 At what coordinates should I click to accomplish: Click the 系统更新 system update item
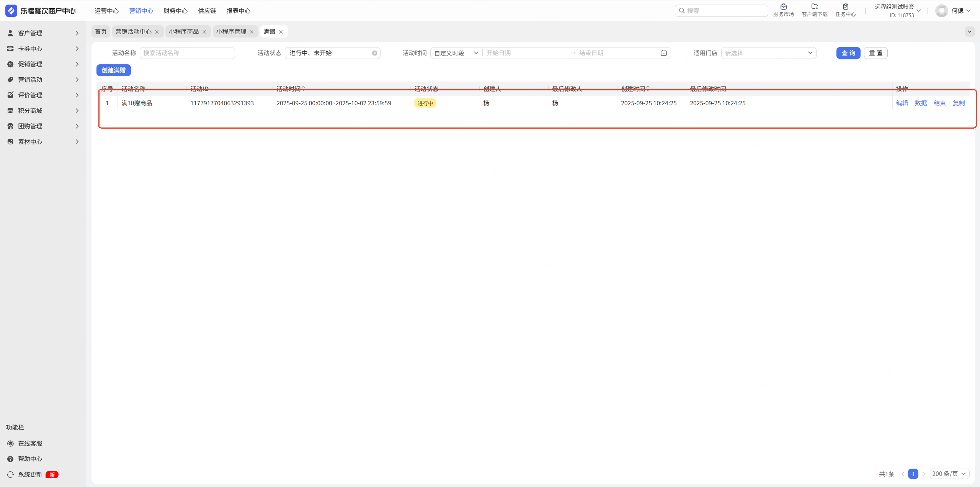coord(30,474)
